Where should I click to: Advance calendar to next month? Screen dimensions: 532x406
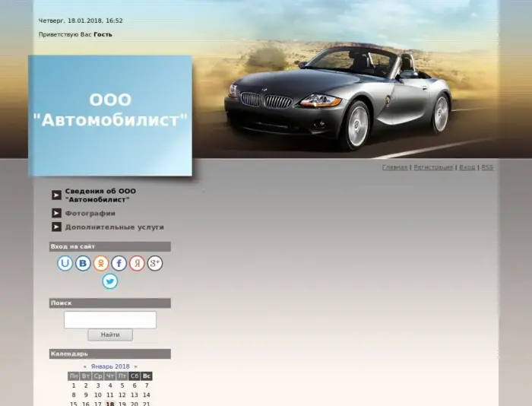[x=135, y=366]
